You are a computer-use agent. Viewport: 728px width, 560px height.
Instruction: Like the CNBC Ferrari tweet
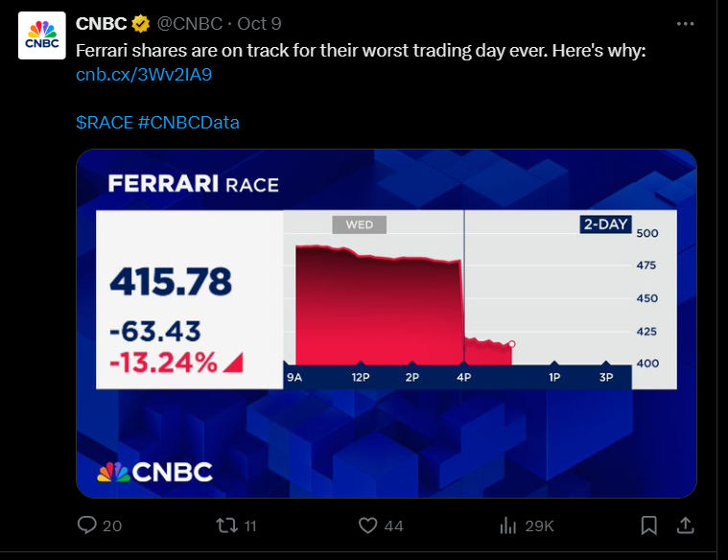(x=367, y=525)
